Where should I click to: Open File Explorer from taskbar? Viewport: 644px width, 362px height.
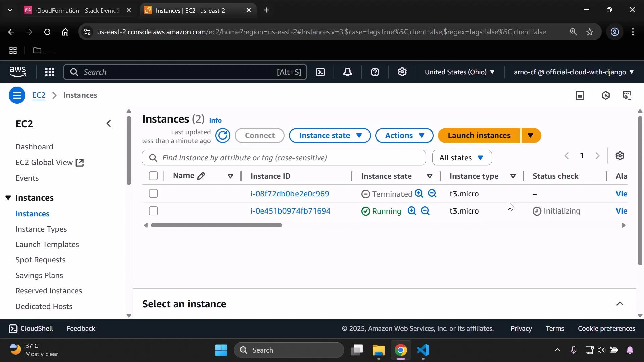(x=379, y=350)
